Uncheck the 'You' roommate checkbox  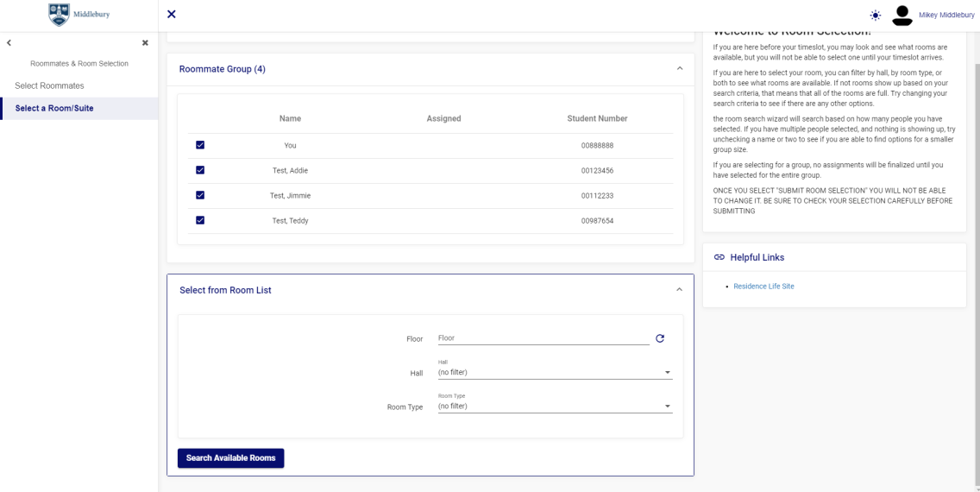click(x=200, y=145)
